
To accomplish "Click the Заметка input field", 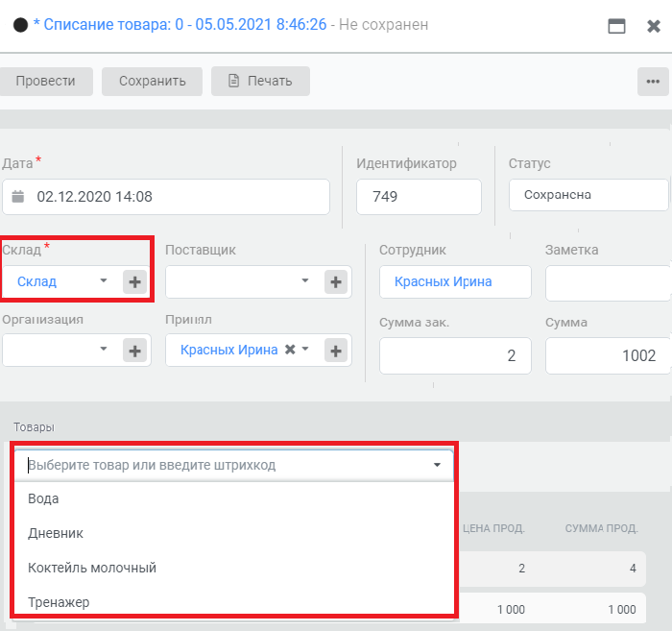I will coord(608,283).
